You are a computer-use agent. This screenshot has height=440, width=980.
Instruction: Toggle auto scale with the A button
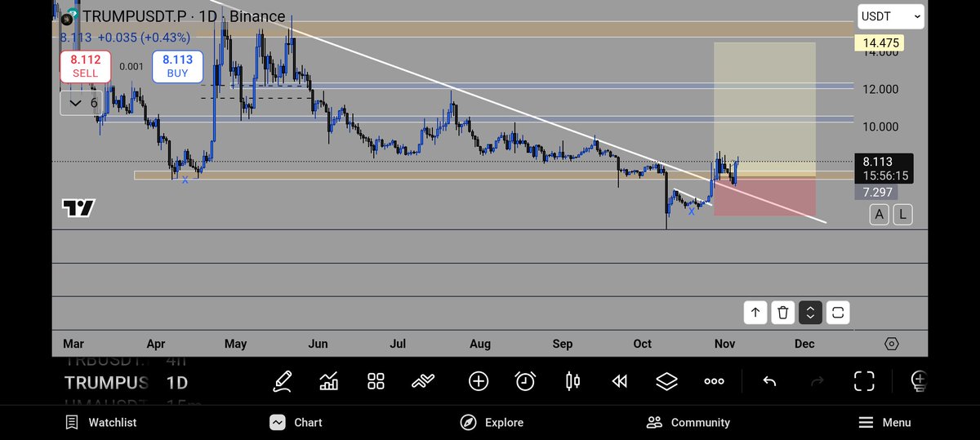[x=879, y=215]
